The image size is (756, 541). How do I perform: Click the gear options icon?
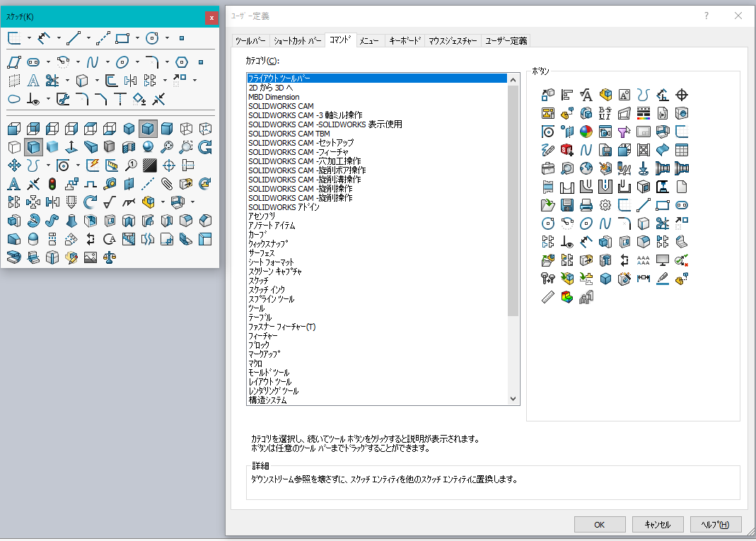click(605, 205)
